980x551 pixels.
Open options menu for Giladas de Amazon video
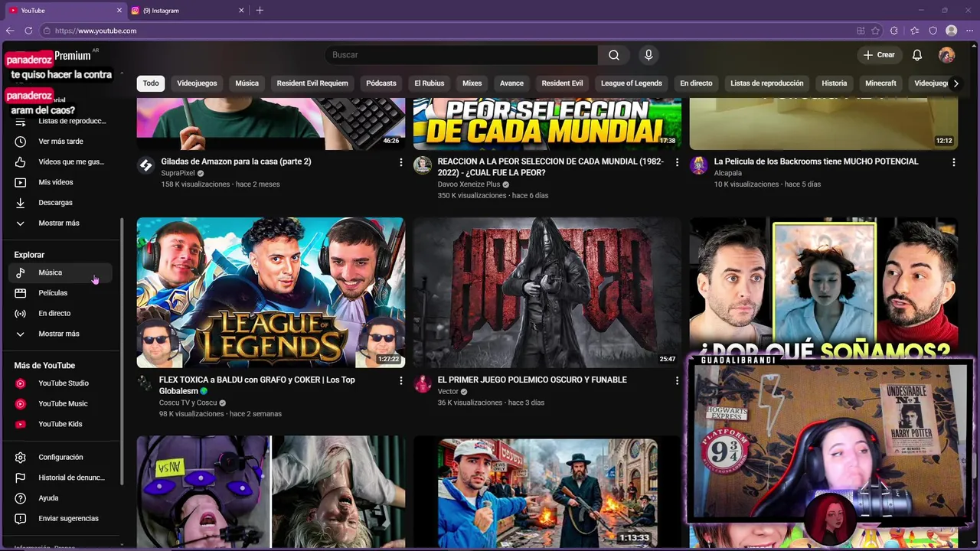click(400, 162)
